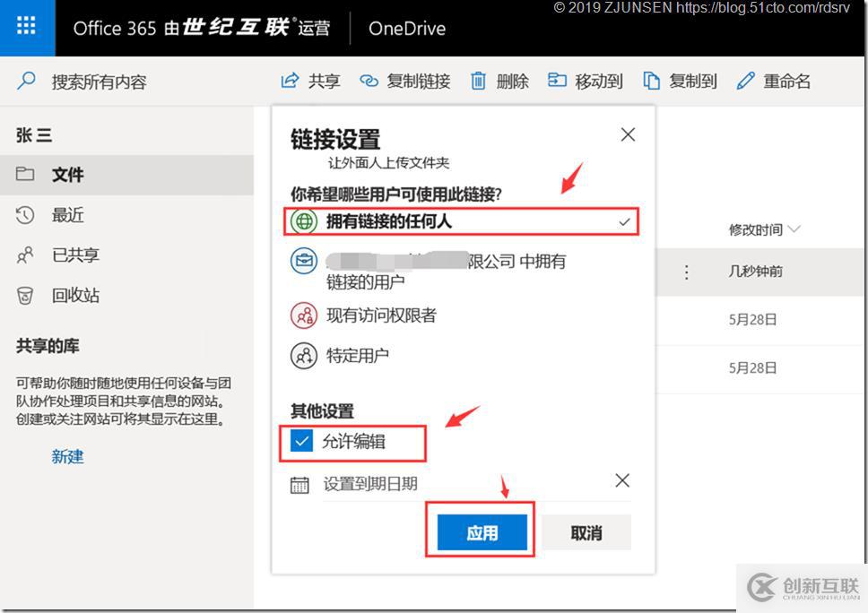This screenshot has height=613, width=868.
Task: Open the more actions vertical dots
Action: pyautogui.click(x=687, y=272)
